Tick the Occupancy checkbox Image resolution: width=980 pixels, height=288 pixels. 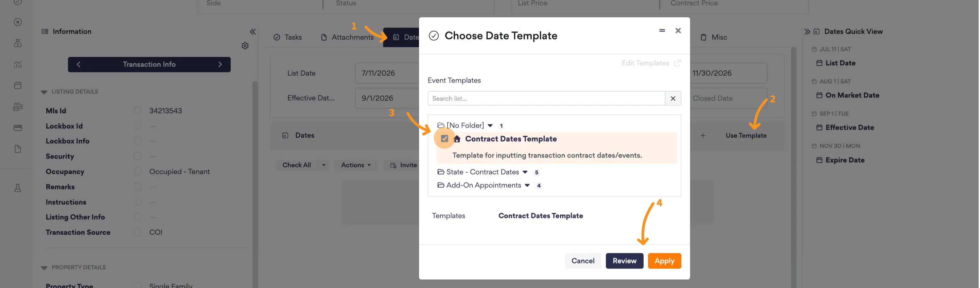coord(137,171)
